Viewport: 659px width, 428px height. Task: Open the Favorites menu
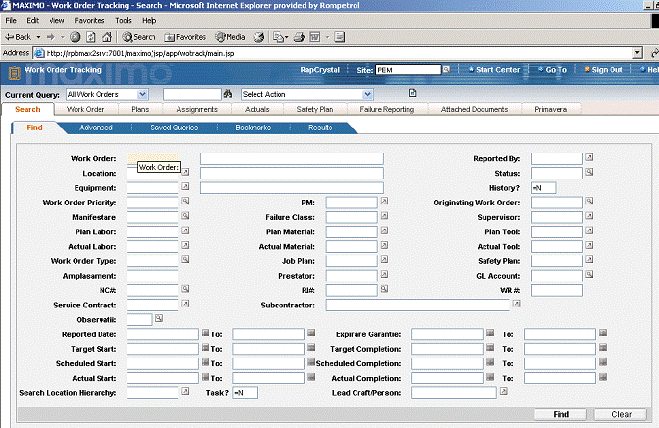tap(89, 20)
